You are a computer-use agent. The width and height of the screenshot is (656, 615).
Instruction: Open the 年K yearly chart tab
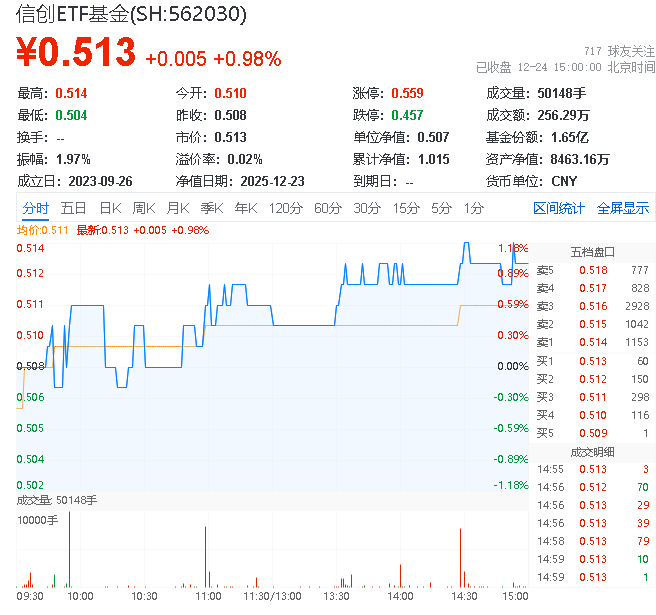[245, 208]
